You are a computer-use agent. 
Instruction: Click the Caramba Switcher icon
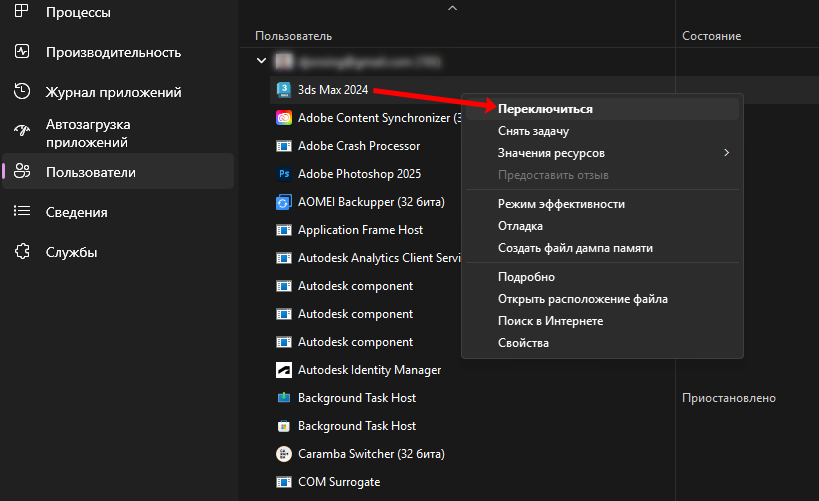tap(282, 453)
